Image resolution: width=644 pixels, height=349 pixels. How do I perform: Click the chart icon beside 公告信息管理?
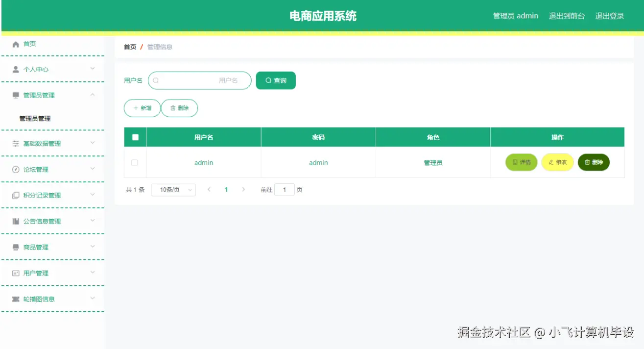coord(15,221)
